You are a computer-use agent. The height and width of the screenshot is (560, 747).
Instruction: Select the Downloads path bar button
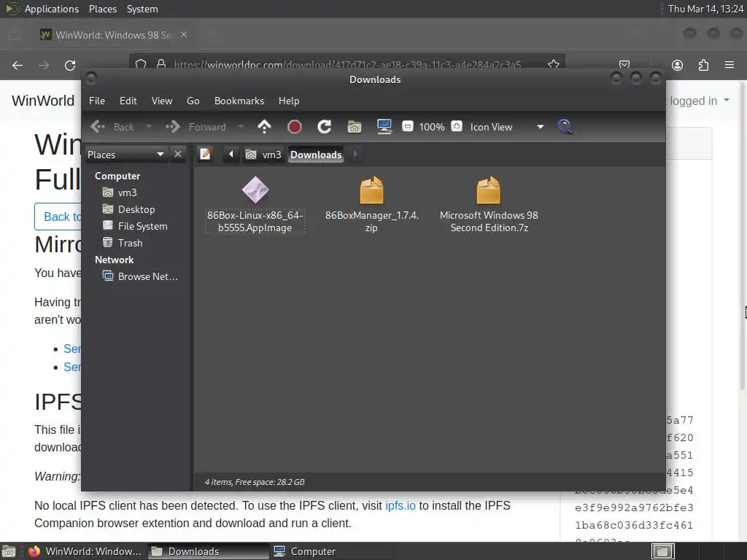coord(316,155)
